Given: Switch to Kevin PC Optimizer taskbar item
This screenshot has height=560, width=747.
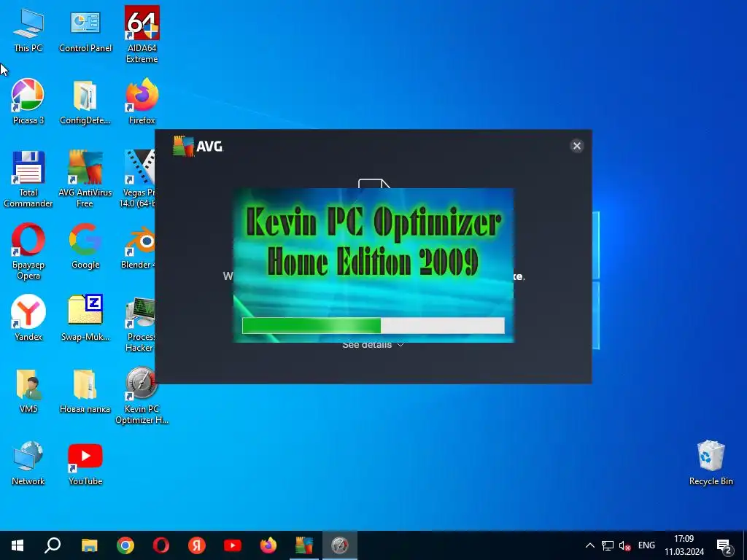Looking at the screenshot, I should click(340, 545).
